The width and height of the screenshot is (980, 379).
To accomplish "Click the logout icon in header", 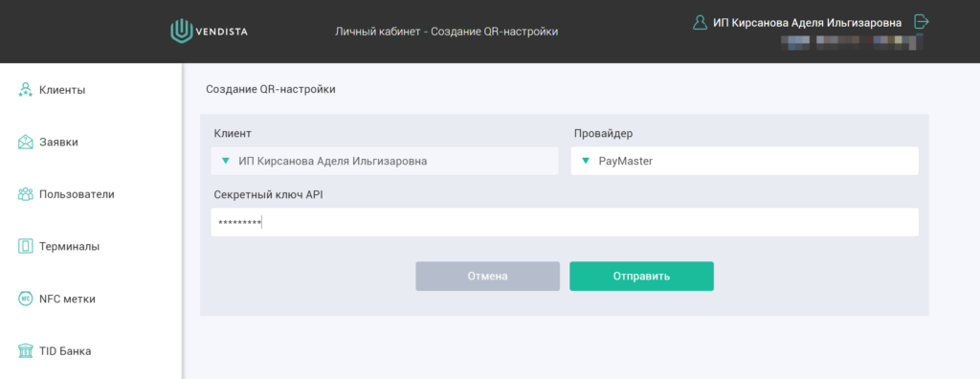I will [x=922, y=22].
